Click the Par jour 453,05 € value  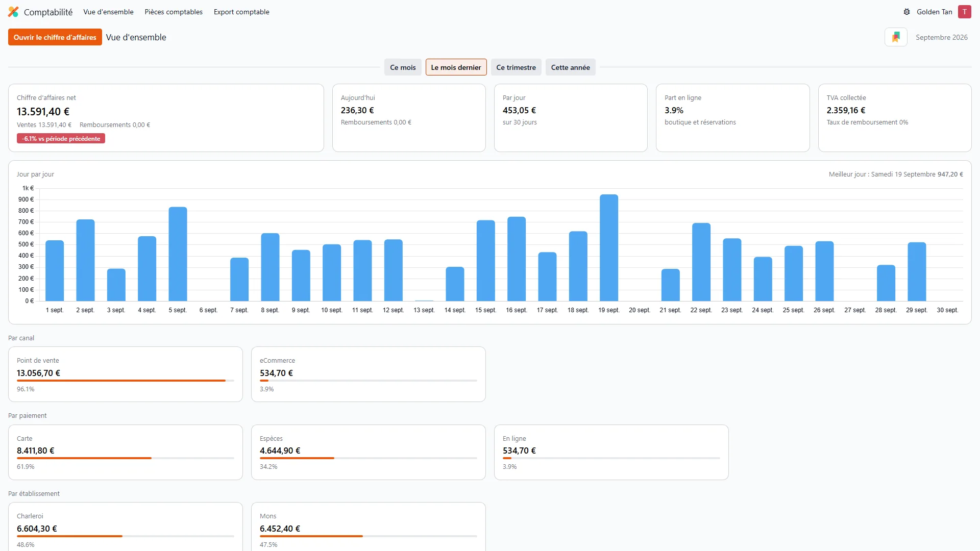tap(519, 110)
